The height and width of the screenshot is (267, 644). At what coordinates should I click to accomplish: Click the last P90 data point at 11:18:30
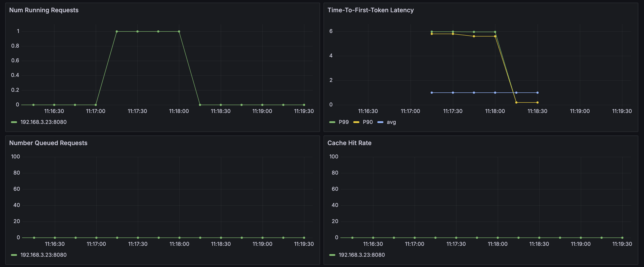point(538,102)
